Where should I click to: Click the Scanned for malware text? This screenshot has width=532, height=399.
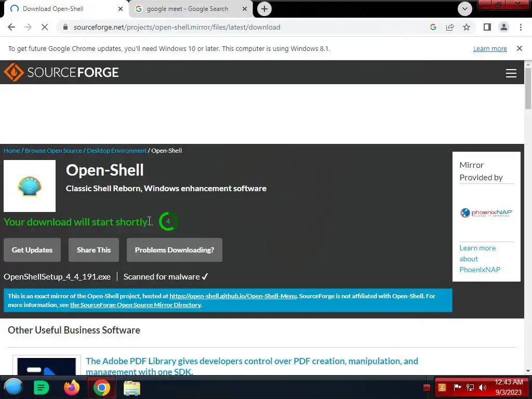coord(166,277)
